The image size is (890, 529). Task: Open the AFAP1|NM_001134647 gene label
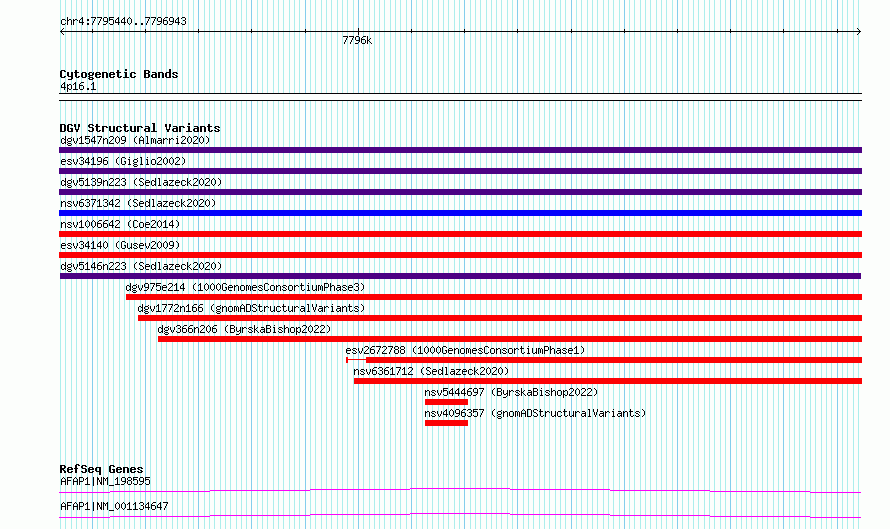tap(114, 506)
